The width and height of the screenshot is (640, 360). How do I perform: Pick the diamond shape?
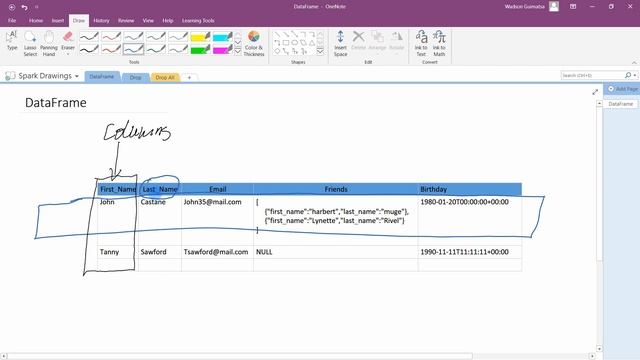(x=277, y=51)
